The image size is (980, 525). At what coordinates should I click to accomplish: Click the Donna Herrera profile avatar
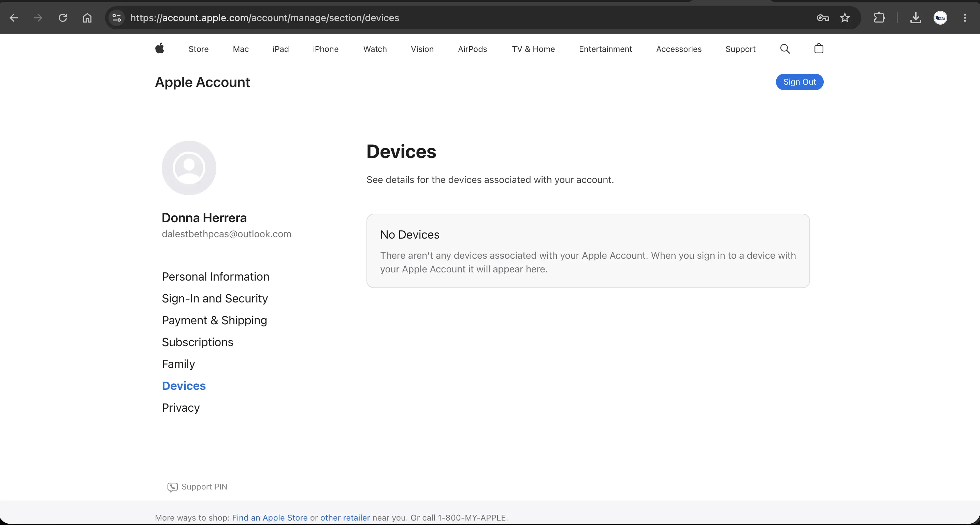point(189,168)
